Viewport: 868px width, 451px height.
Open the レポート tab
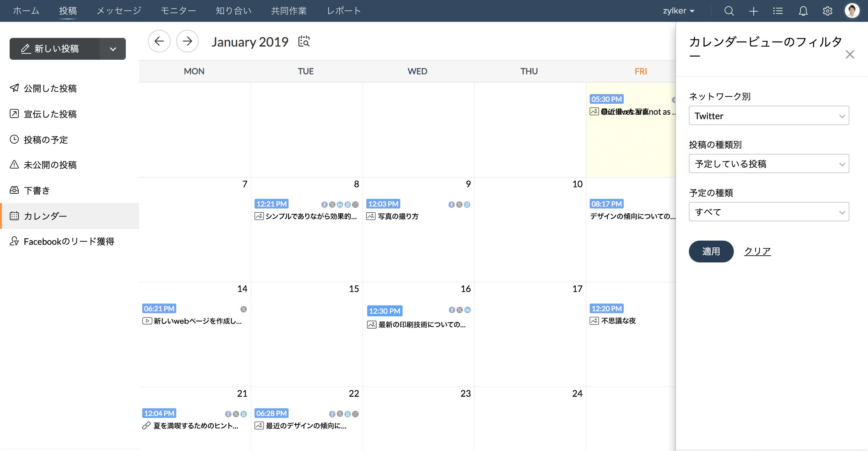(x=344, y=11)
